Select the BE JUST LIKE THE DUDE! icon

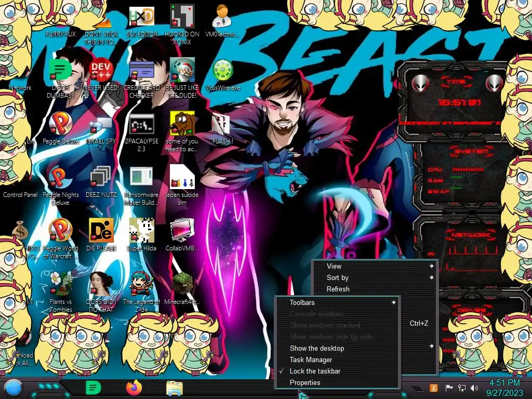[x=182, y=79]
